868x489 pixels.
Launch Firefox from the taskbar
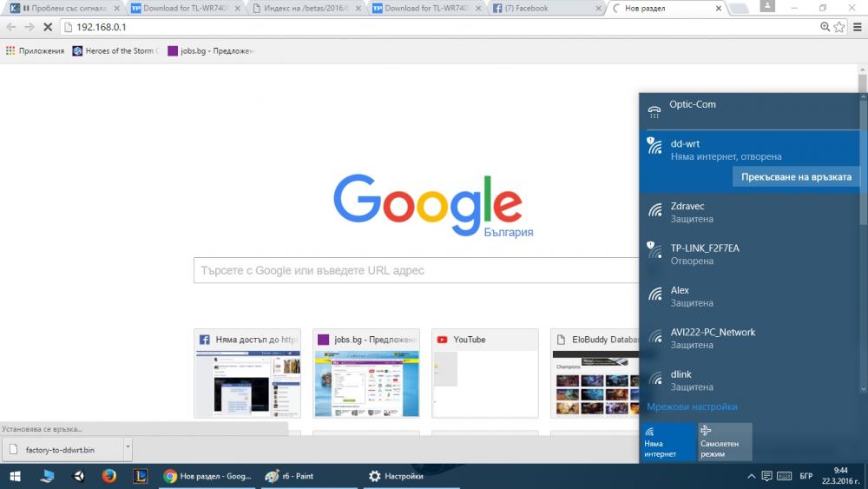click(109, 476)
